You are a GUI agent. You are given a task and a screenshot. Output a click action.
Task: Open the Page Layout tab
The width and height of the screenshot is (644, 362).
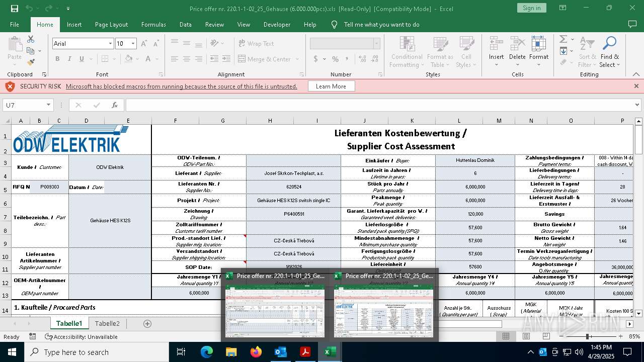pyautogui.click(x=111, y=24)
